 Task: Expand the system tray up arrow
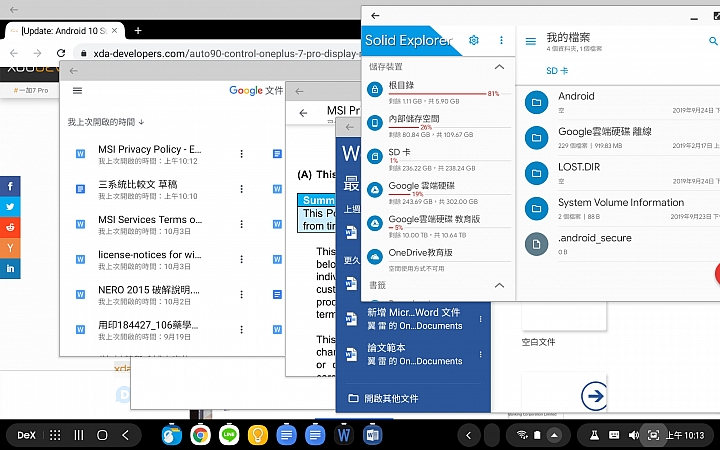point(555,435)
